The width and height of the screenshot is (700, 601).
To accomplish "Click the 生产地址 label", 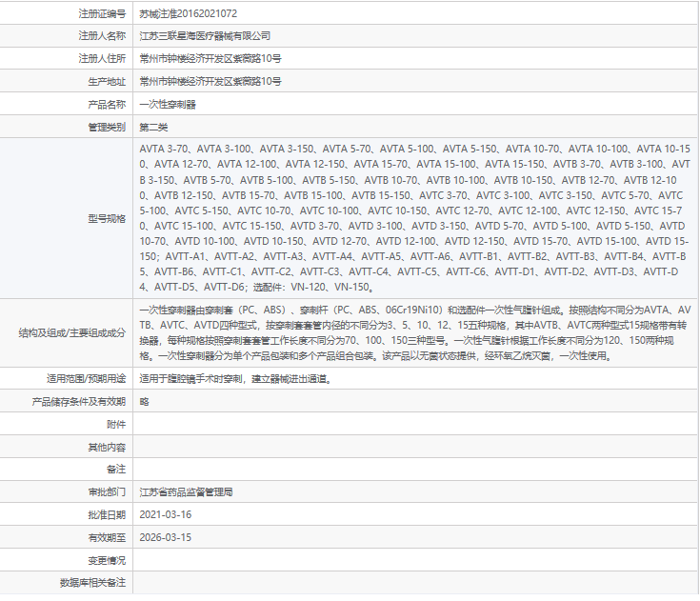I will (107, 82).
